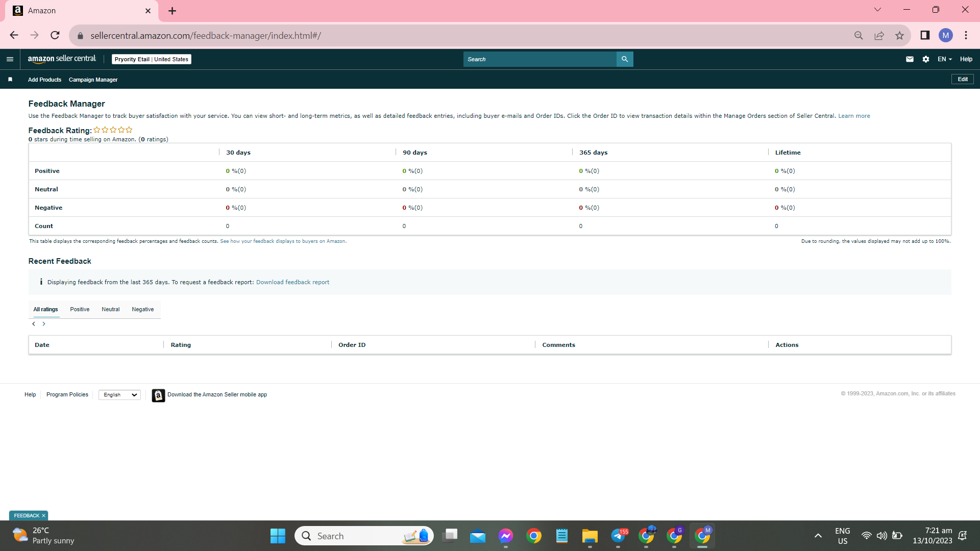This screenshot has width=980, height=551.
Task: Open the Windows Start menu
Action: click(278, 536)
